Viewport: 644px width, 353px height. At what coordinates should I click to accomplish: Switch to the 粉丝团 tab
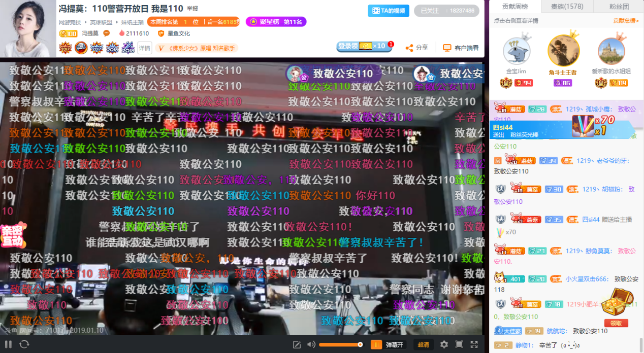(619, 7)
